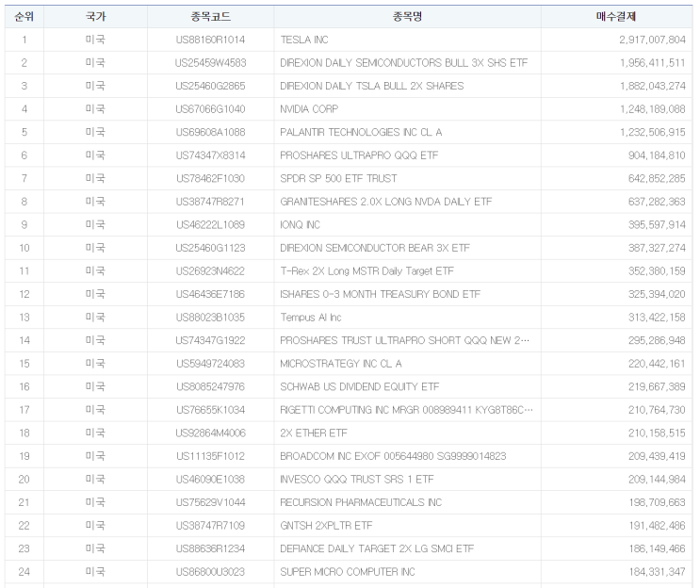Click amount 387,327,274
Screen dimensions: 700x588
coord(657,248)
